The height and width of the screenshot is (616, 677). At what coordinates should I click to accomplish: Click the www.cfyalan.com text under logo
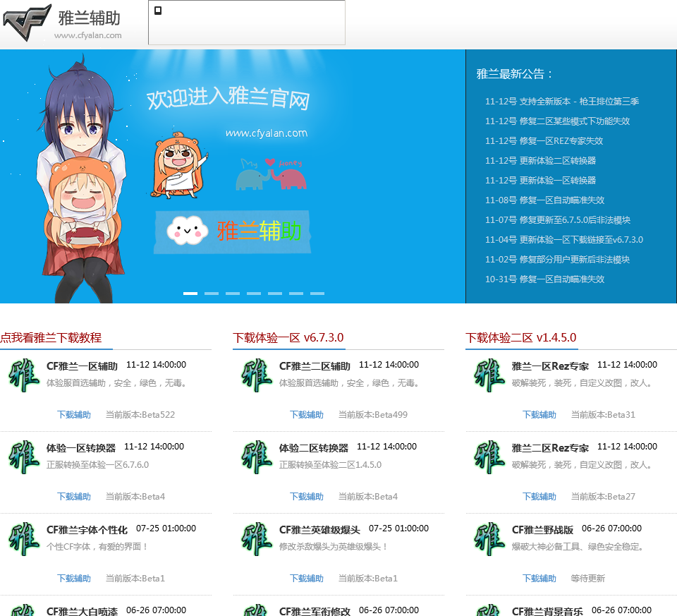(x=88, y=35)
